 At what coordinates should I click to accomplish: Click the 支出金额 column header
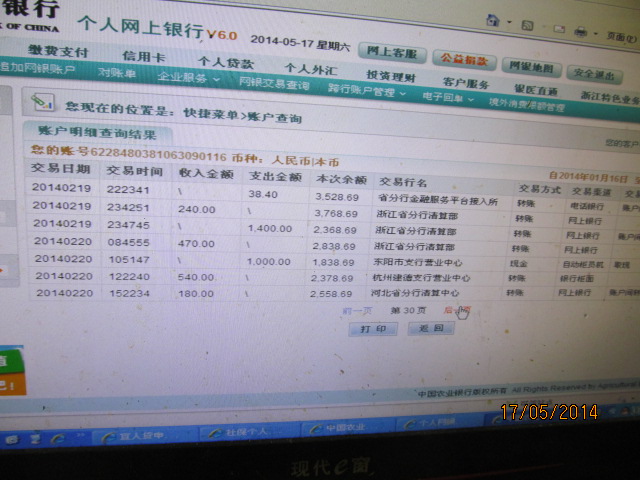(x=276, y=177)
